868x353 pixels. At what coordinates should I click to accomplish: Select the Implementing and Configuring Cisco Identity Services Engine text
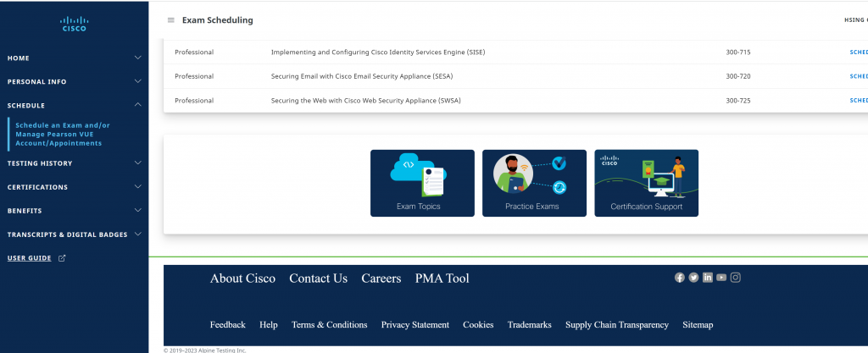tap(378, 52)
